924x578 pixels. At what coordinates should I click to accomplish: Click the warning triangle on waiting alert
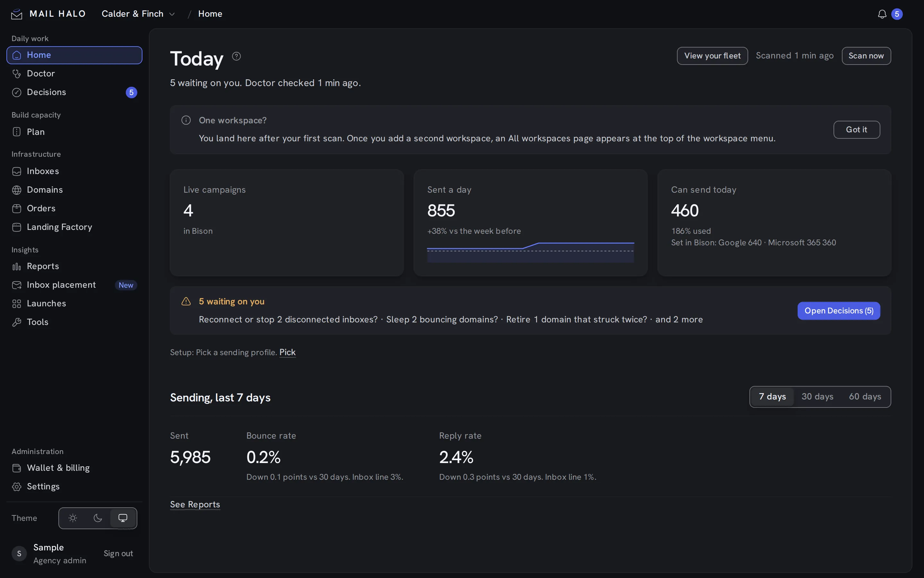coord(186,301)
